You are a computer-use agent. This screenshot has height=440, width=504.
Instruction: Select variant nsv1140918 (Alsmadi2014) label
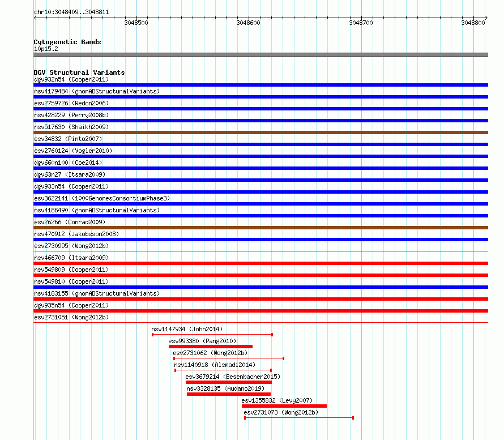(x=215, y=365)
